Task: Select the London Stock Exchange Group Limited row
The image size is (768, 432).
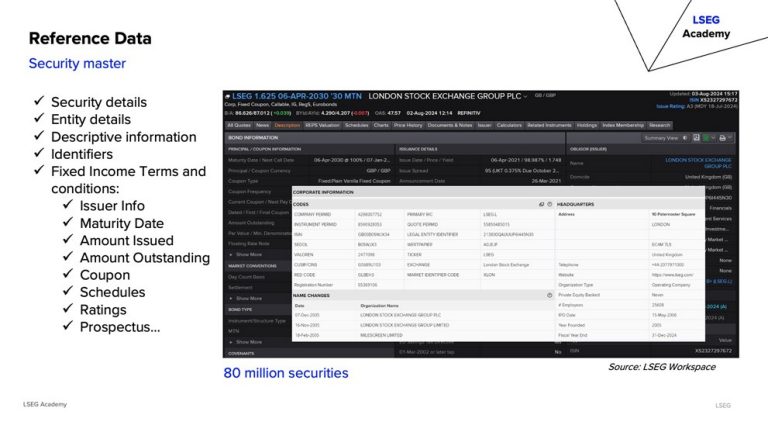Action: (423, 325)
